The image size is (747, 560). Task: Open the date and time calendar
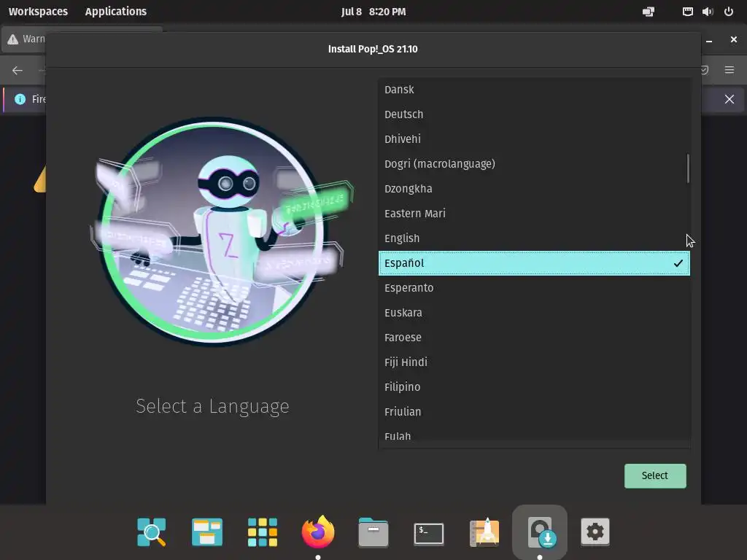tap(373, 12)
